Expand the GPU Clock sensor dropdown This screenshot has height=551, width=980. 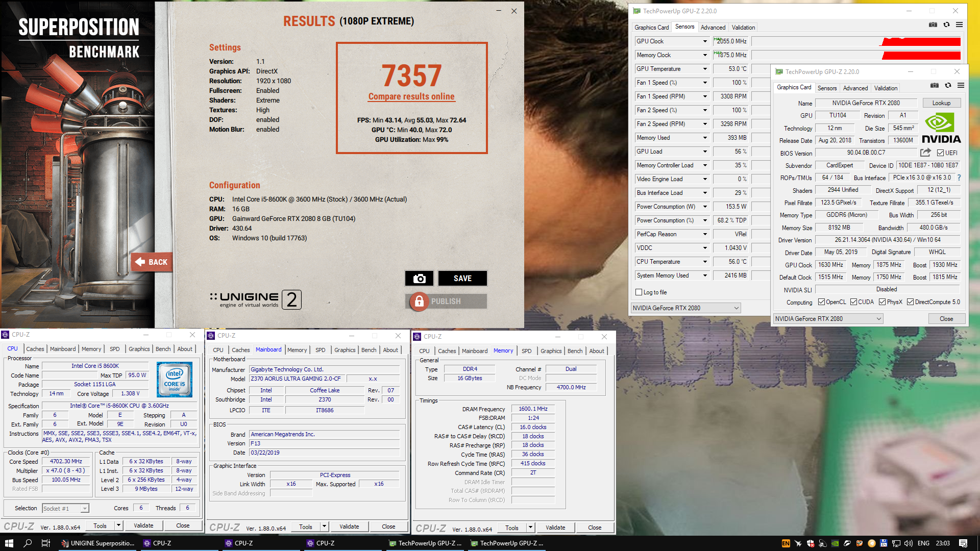pyautogui.click(x=705, y=41)
